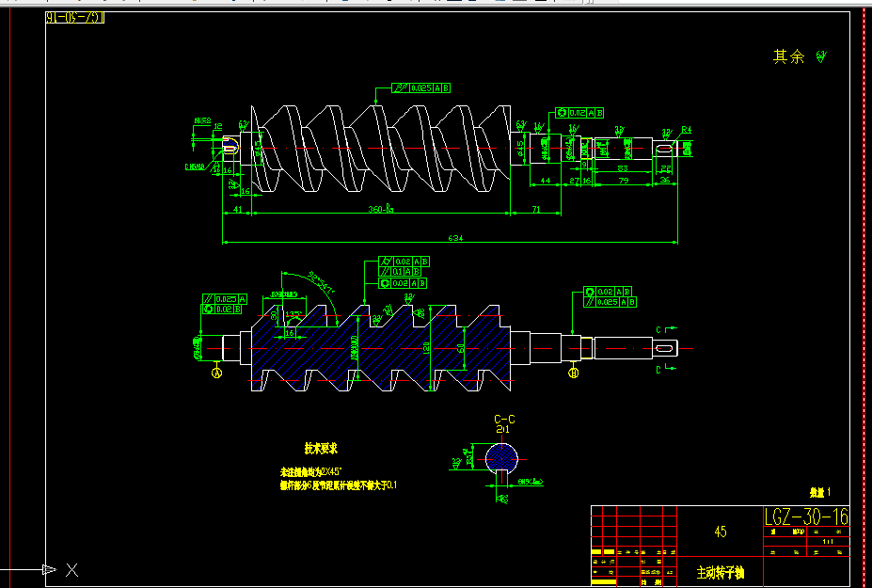The image size is (872, 588).
Task: Select the mirrored drawing number label at top-left
Action: [75, 18]
